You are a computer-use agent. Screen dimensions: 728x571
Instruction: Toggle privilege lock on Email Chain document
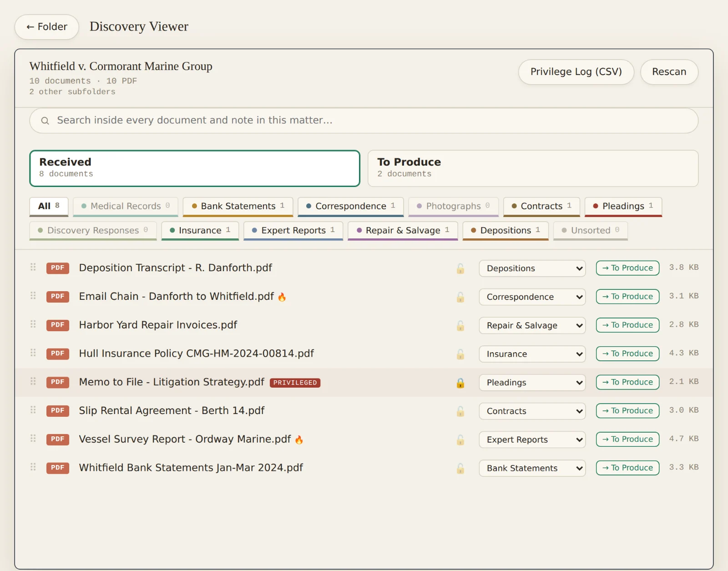click(460, 297)
